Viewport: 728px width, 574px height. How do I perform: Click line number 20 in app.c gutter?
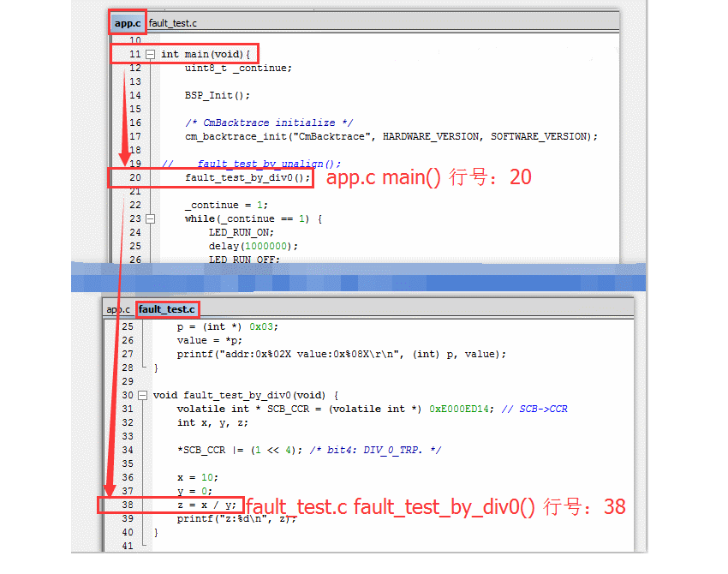(x=134, y=177)
